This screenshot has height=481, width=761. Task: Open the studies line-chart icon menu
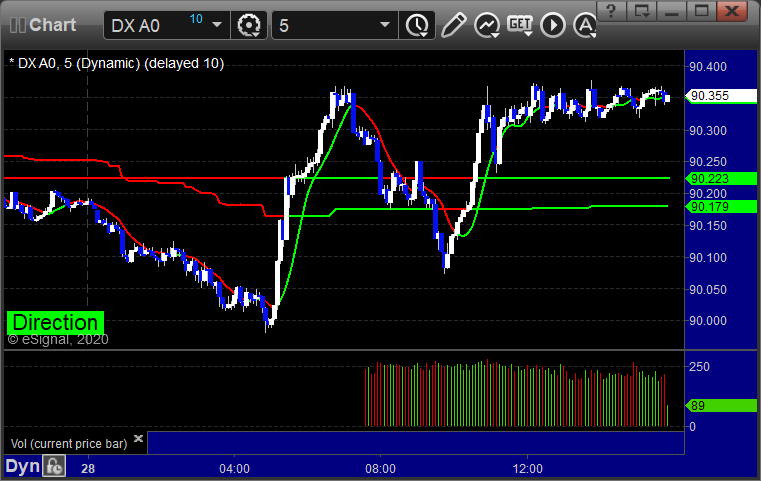point(487,25)
